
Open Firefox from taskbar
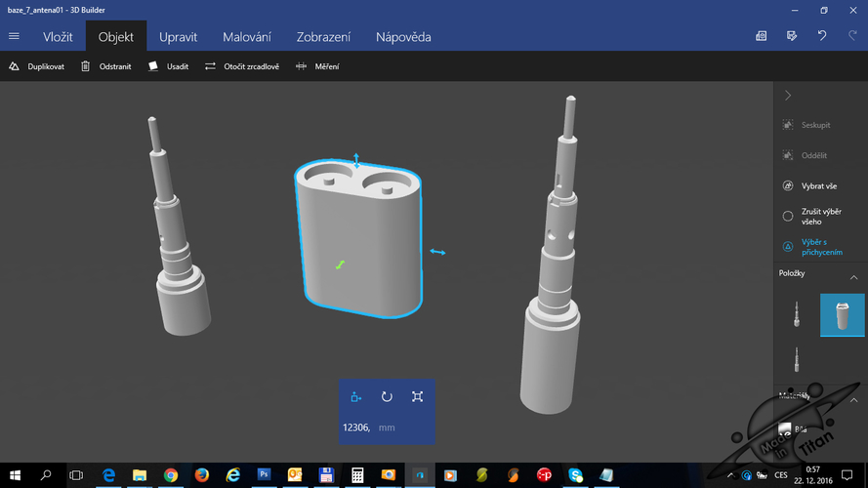(x=201, y=475)
